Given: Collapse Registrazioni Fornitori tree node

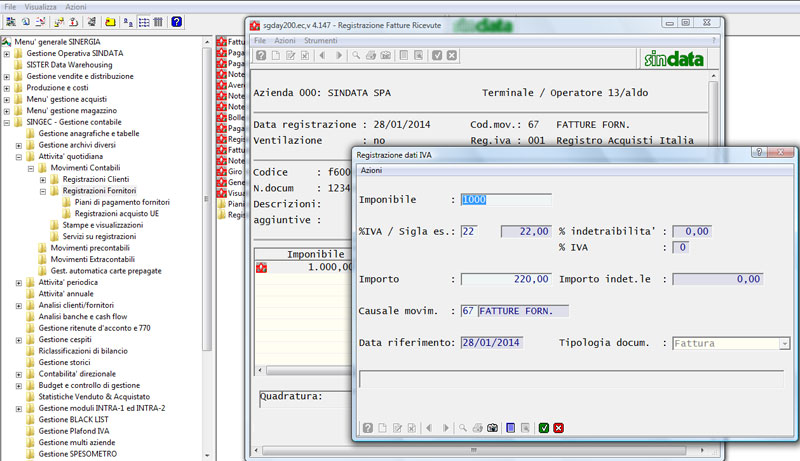Looking at the screenshot, I should [x=43, y=191].
